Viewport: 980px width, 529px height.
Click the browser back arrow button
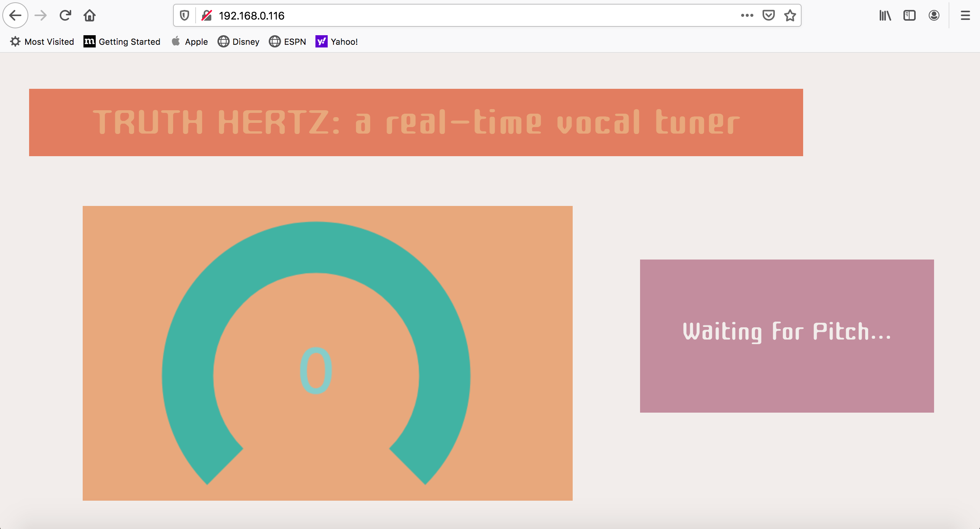15,16
